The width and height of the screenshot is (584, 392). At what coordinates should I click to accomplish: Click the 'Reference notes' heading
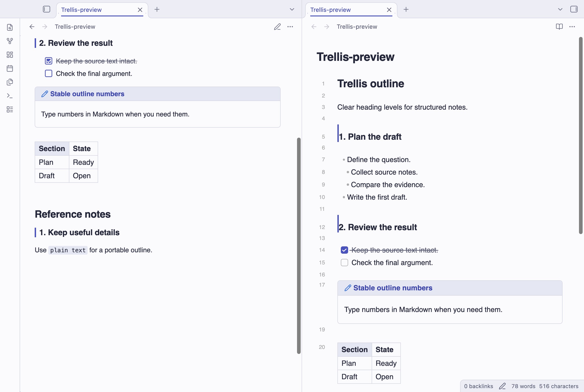73,214
